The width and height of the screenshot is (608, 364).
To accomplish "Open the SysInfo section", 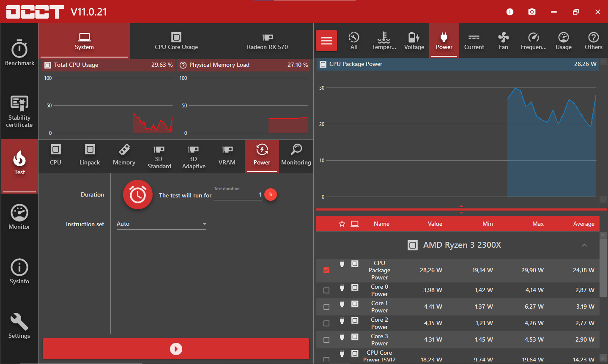I will click(19, 271).
